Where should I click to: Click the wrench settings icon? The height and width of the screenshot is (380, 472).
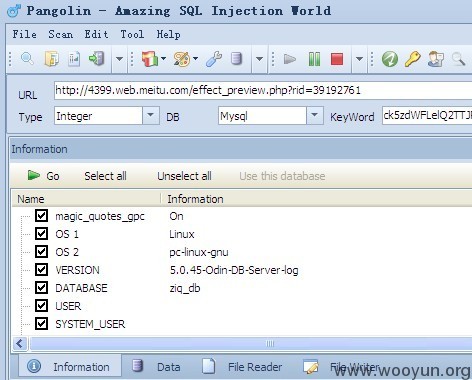click(x=214, y=59)
